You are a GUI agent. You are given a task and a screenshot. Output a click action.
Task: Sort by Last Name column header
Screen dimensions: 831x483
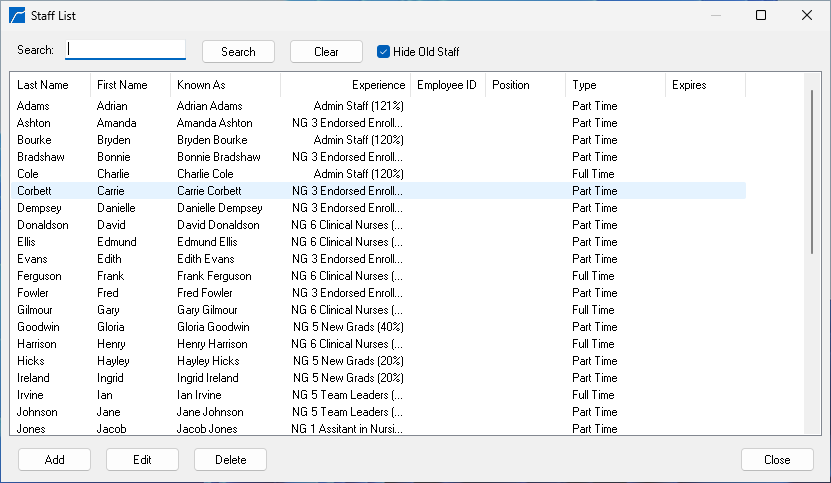43,85
